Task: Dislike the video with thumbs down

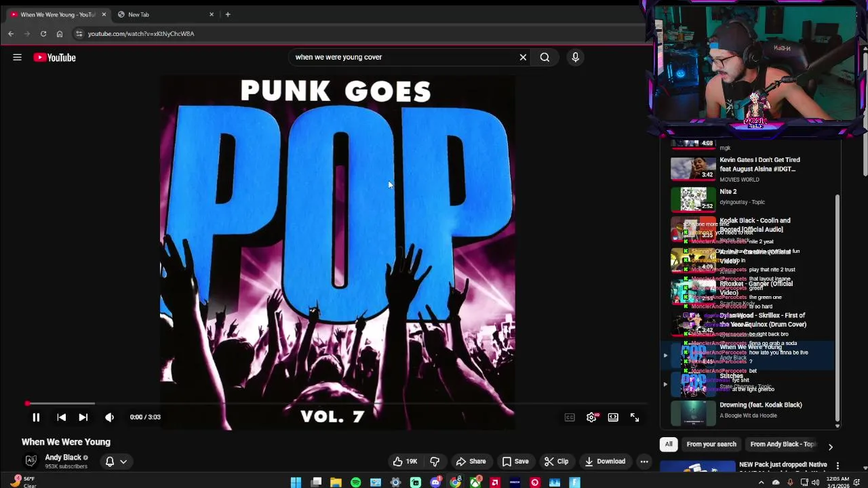Action: (435, 462)
